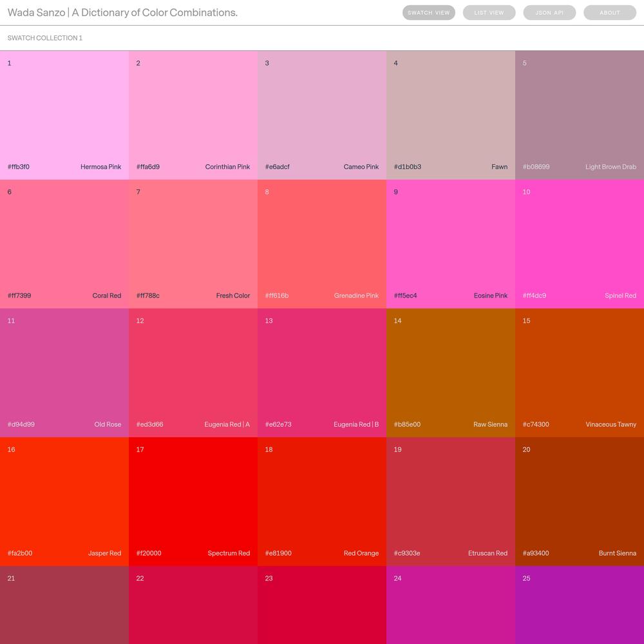Open the JSON API page
The width and height of the screenshot is (644, 644).
(x=549, y=13)
